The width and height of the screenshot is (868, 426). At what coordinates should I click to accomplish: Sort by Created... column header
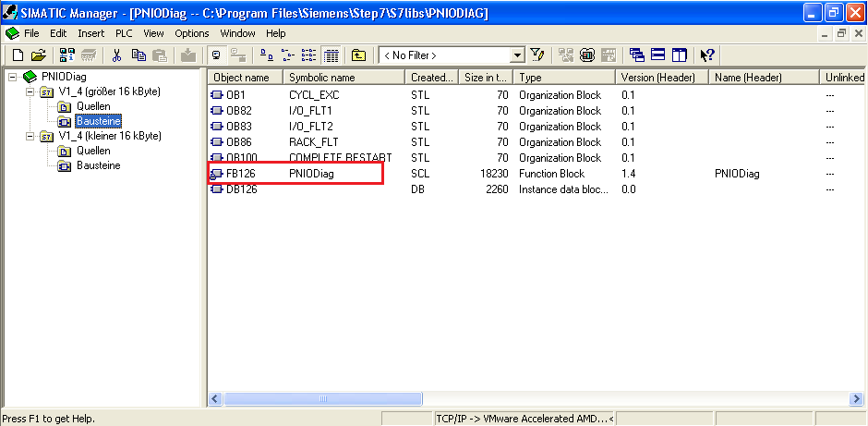[x=432, y=78]
